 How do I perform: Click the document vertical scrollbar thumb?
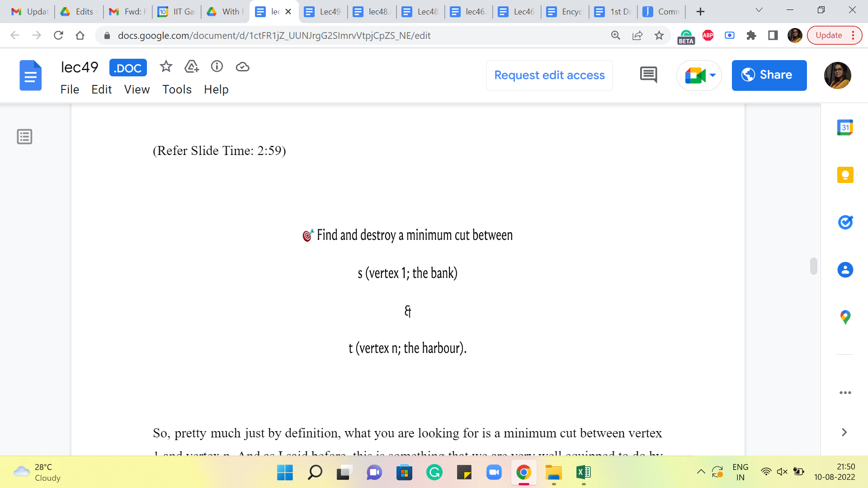tap(813, 266)
